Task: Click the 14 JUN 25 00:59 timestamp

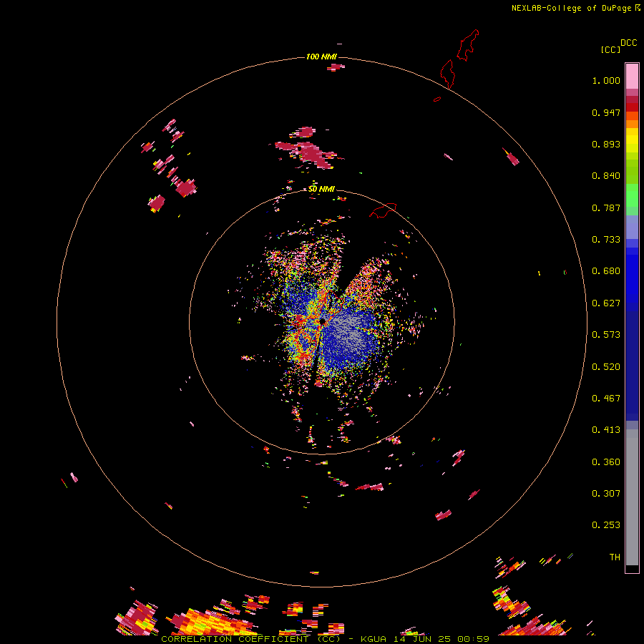Action: pos(441,639)
